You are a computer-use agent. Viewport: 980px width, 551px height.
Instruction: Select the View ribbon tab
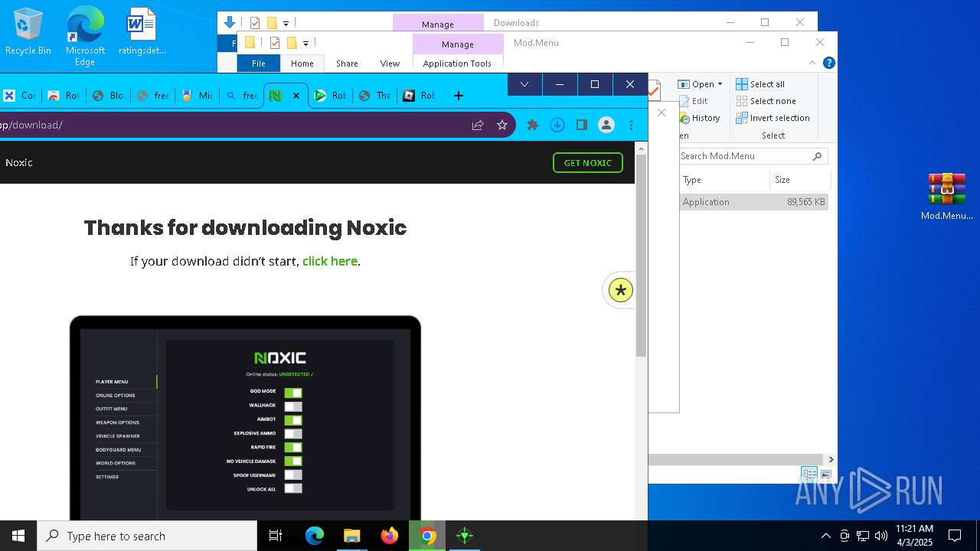[390, 64]
